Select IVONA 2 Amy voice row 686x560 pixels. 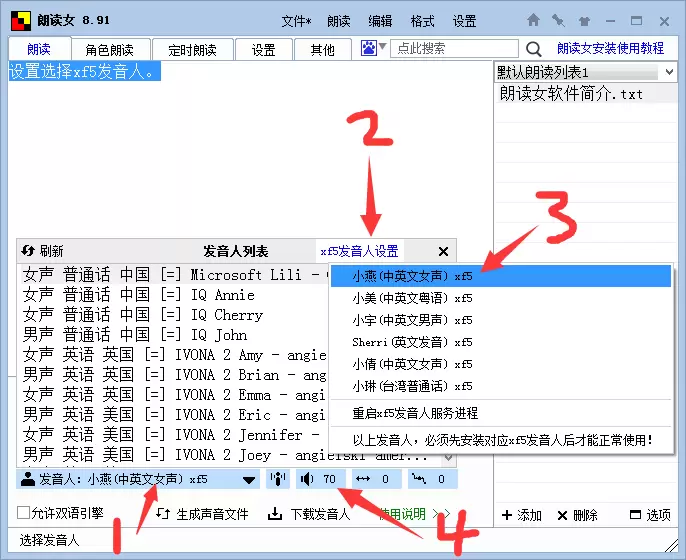[x=175, y=355]
